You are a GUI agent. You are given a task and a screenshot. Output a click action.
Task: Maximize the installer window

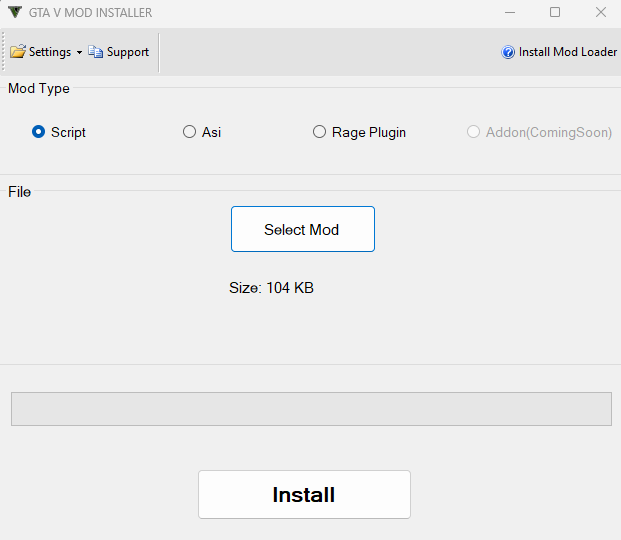pyautogui.click(x=555, y=12)
